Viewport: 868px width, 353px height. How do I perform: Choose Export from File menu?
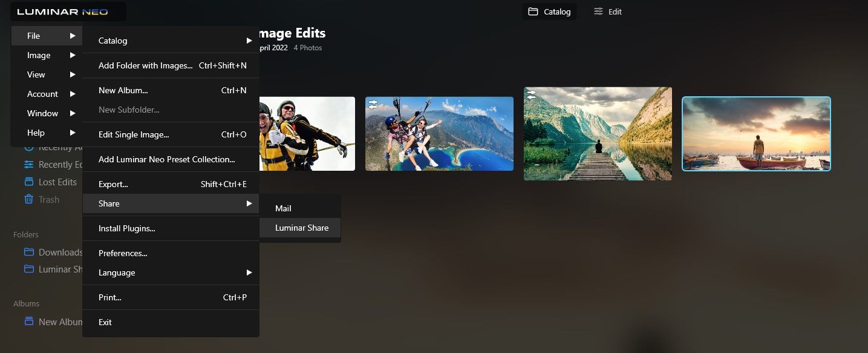pyautogui.click(x=171, y=184)
